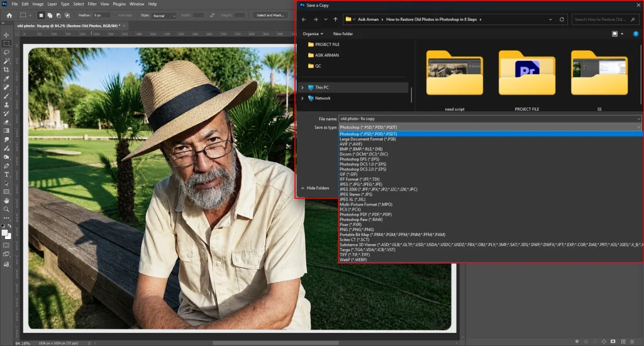The image size is (644, 346).
Task: Change screen mode in Photoshop toolbar
Action: 6,254
